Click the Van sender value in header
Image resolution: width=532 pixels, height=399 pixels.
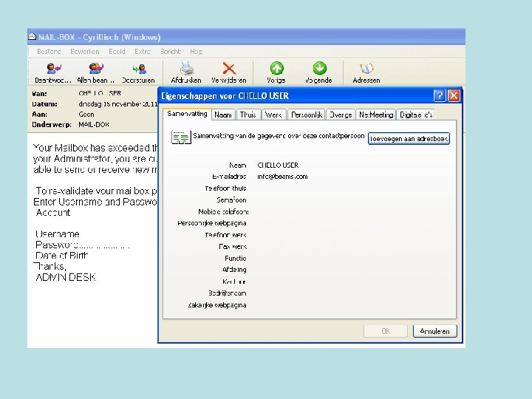coord(100,93)
